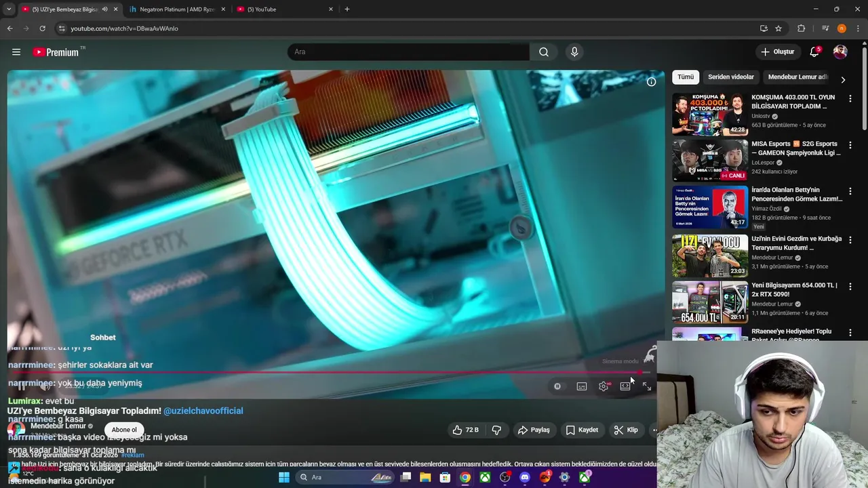Screen dimensions: 868x488
Task: Switch to cinema mode
Action: (625, 386)
